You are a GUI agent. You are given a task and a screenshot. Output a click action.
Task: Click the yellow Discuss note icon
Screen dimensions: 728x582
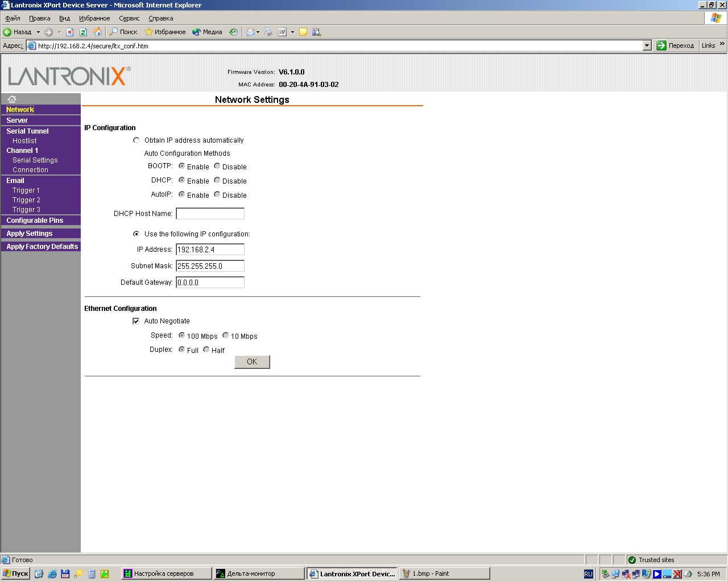pos(303,32)
